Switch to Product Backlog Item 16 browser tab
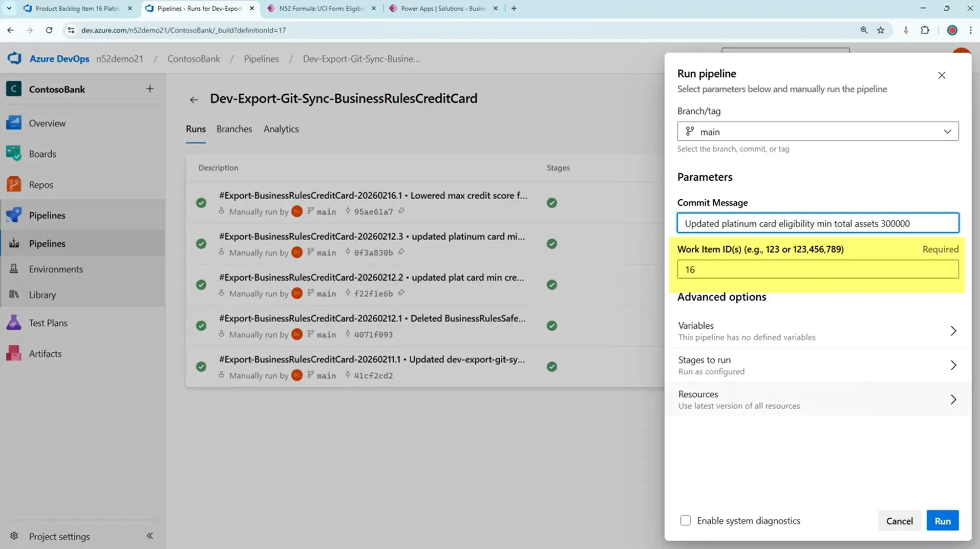980x549 pixels. tap(77, 8)
